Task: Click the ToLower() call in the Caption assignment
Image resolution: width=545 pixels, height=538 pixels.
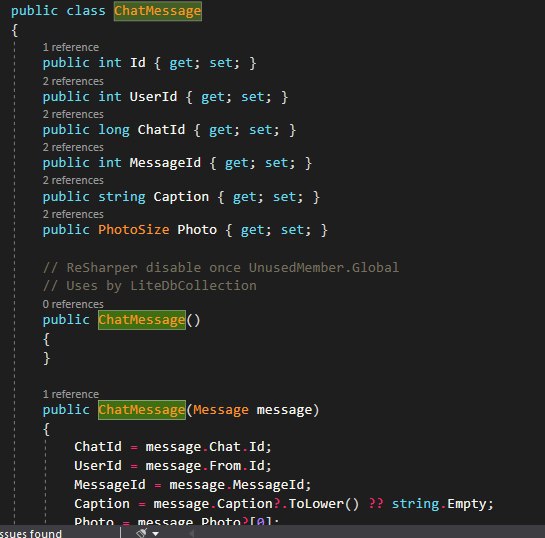Action: (x=324, y=504)
